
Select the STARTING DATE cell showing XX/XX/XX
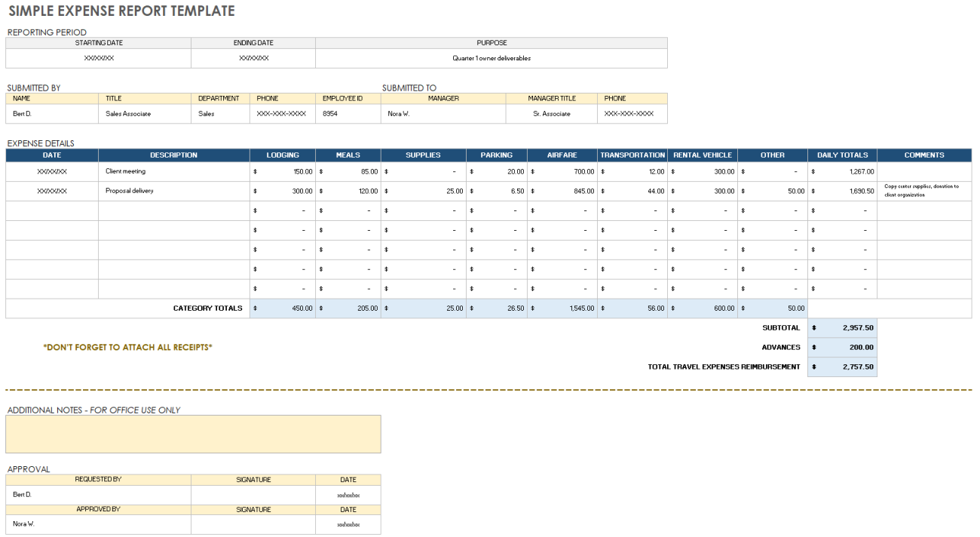(98, 57)
